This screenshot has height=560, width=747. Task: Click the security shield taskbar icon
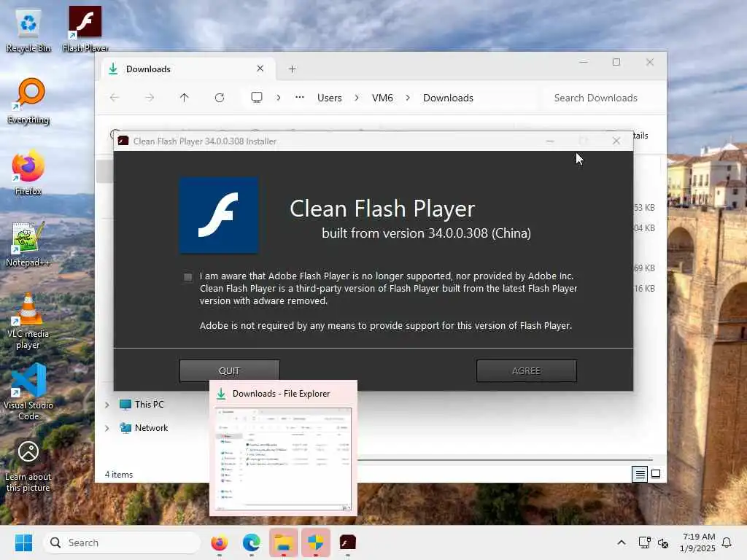[315, 542]
